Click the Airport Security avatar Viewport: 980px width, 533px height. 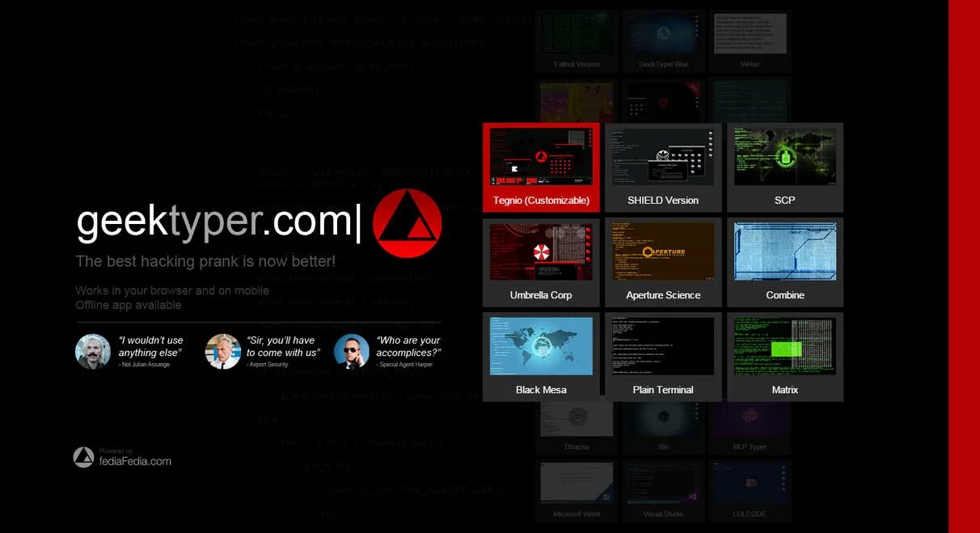(x=223, y=352)
